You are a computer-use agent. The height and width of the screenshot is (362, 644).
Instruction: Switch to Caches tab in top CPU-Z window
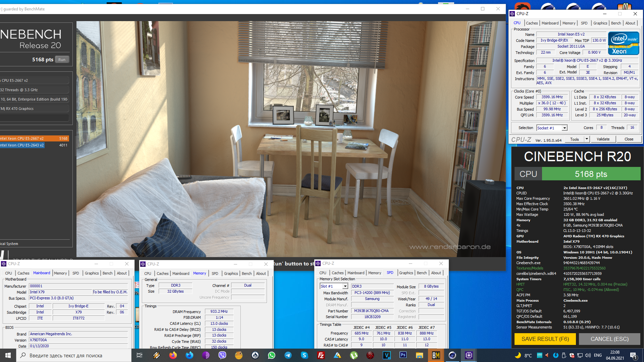pyautogui.click(x=532, y=23)
